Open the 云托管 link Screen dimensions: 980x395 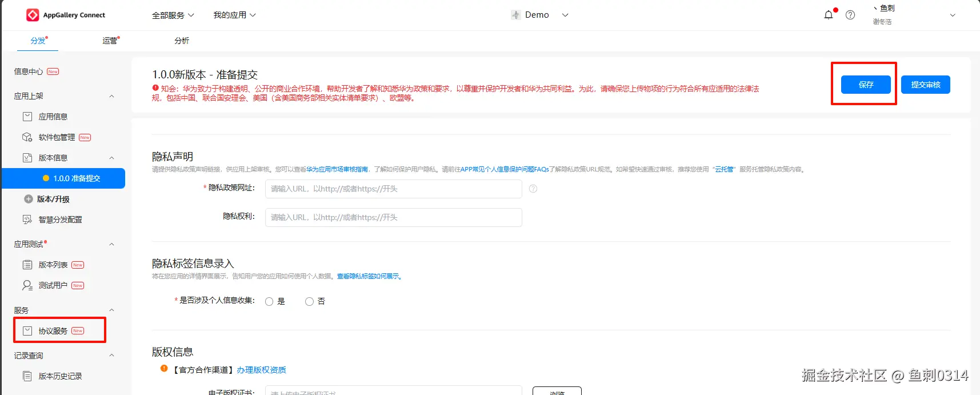coord(724,169)
